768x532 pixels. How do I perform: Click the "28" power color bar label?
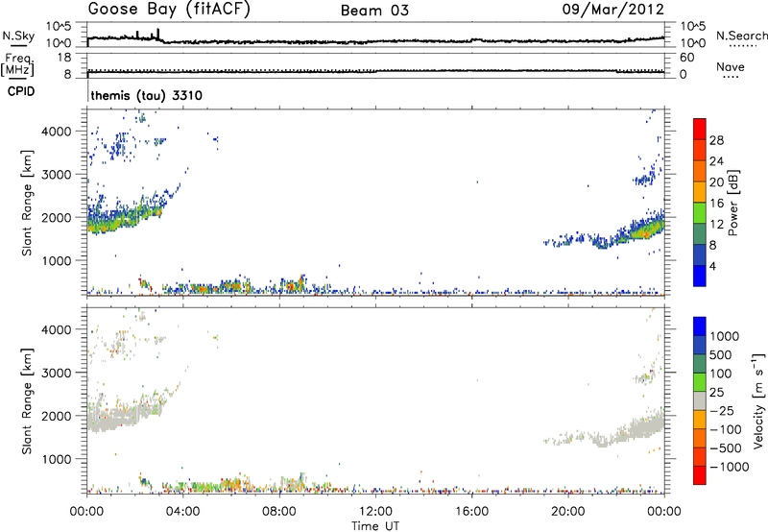716,140
